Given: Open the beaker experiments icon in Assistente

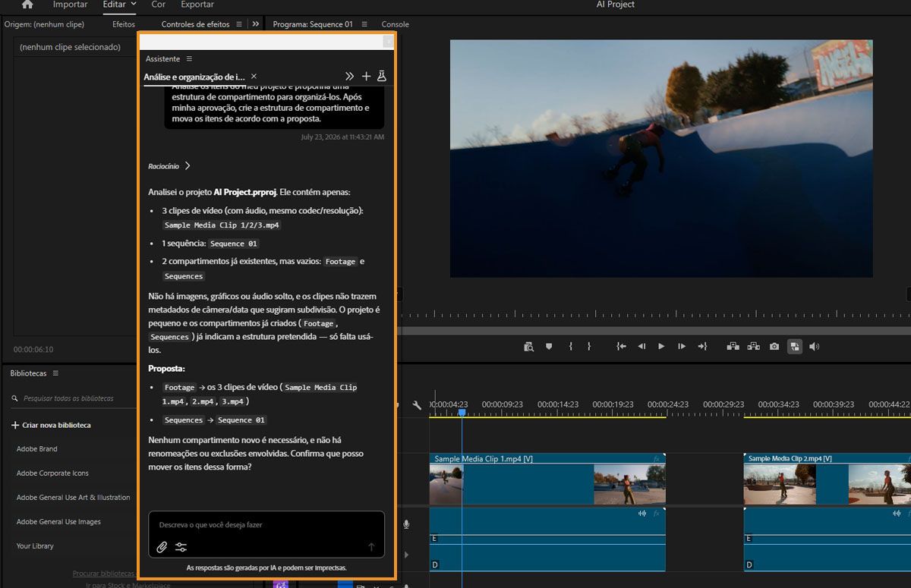Looking at the screenshot, I should point(382,76).
